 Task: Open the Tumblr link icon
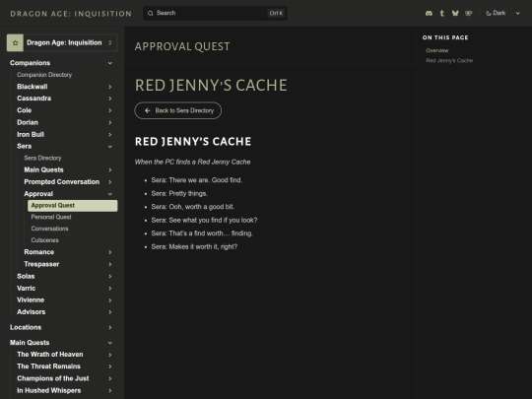pos(441,13)
